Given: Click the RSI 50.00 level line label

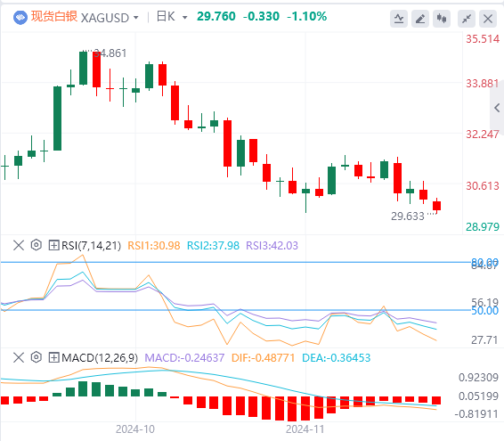Looking at the screenshot, I should click(484, 311).
